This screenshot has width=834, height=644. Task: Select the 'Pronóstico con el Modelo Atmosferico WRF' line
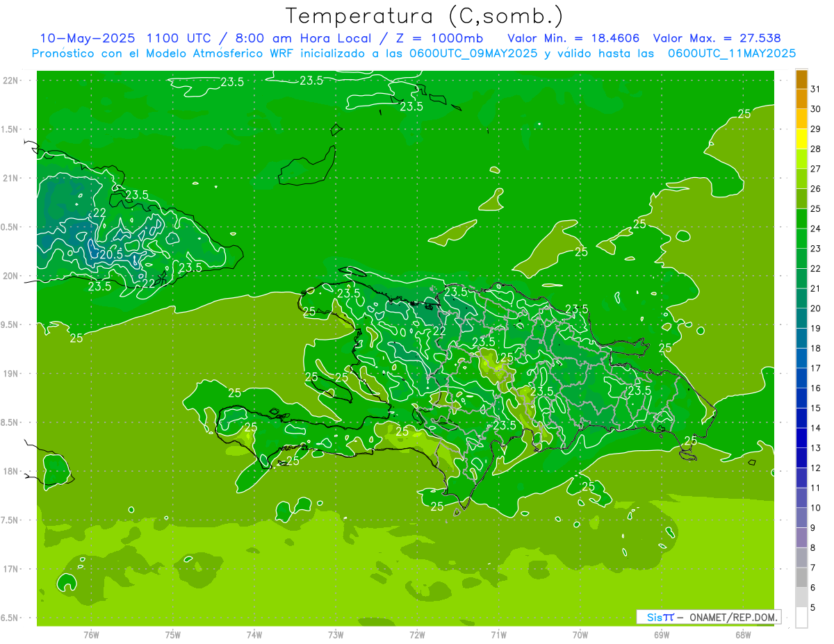[164, 53]
